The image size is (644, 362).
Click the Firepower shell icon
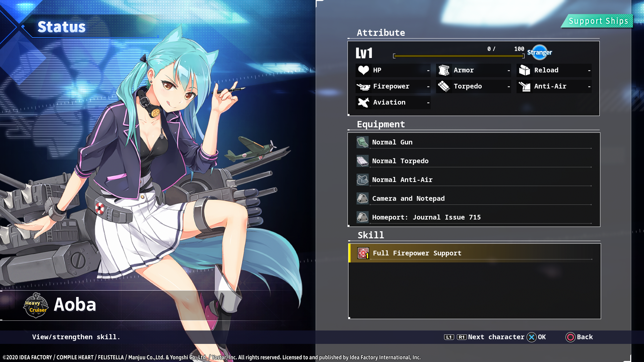coord(363,86)
